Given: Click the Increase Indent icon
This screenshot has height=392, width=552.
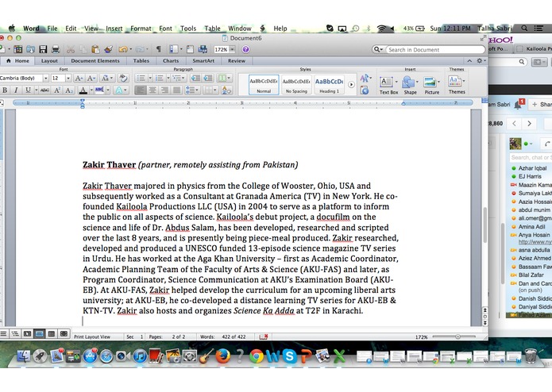Looking at the screenshot, I should pyautogui.click(x=208, y=78).
